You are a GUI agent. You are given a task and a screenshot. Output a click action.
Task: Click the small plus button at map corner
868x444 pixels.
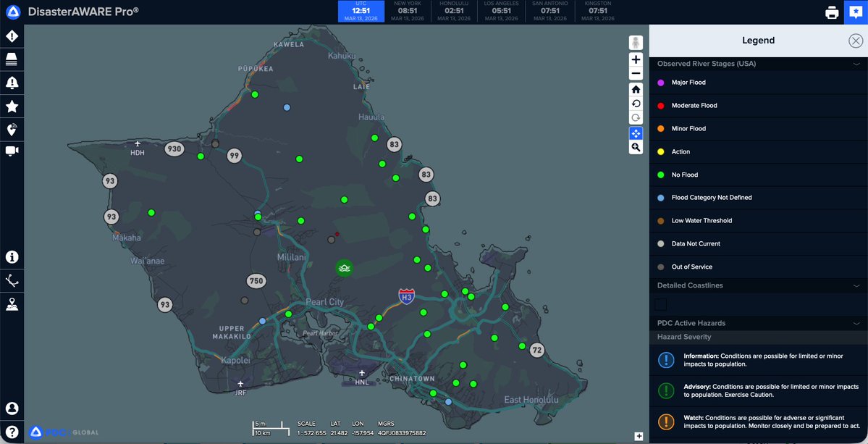[639, 436]
